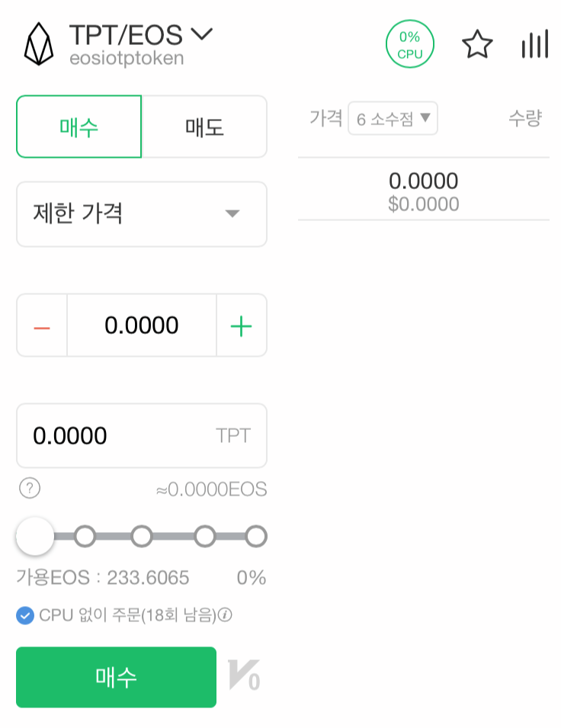The image size is (561, 728).
Task: Switch to the 매도 sell tab
Action: [x=204, y=127]
